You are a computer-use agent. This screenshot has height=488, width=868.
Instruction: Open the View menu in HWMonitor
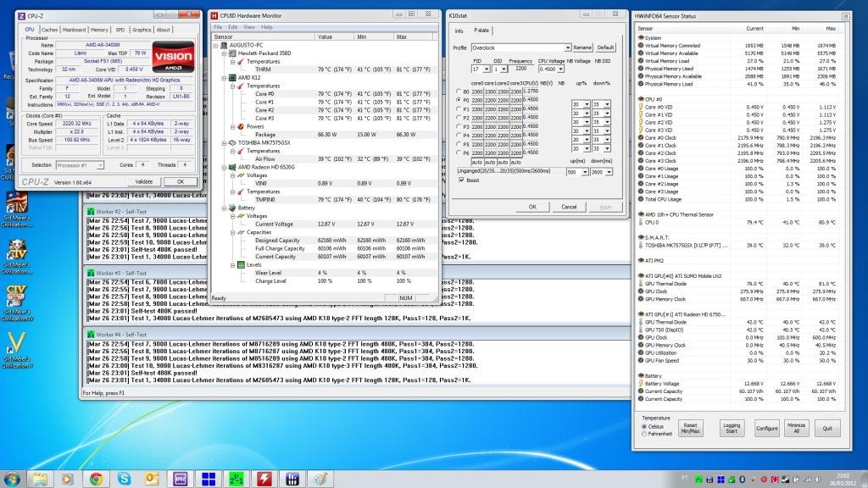pos(249,27)
